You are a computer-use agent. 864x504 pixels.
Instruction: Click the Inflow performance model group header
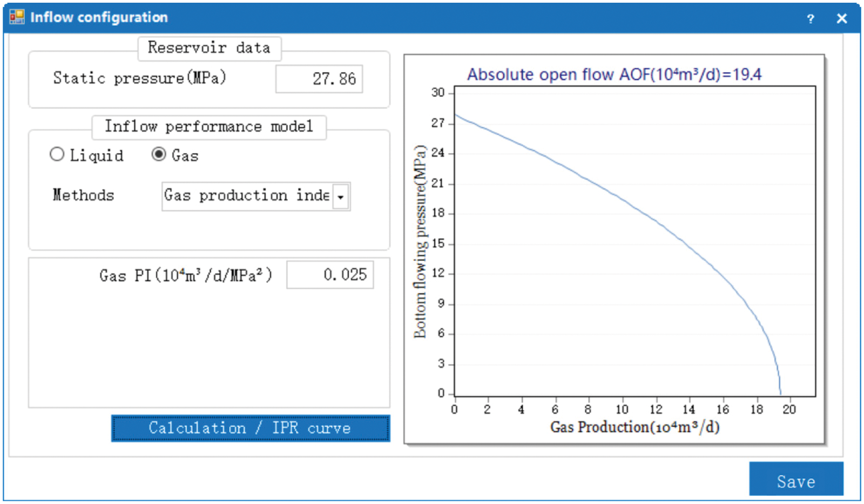point(209,127)
